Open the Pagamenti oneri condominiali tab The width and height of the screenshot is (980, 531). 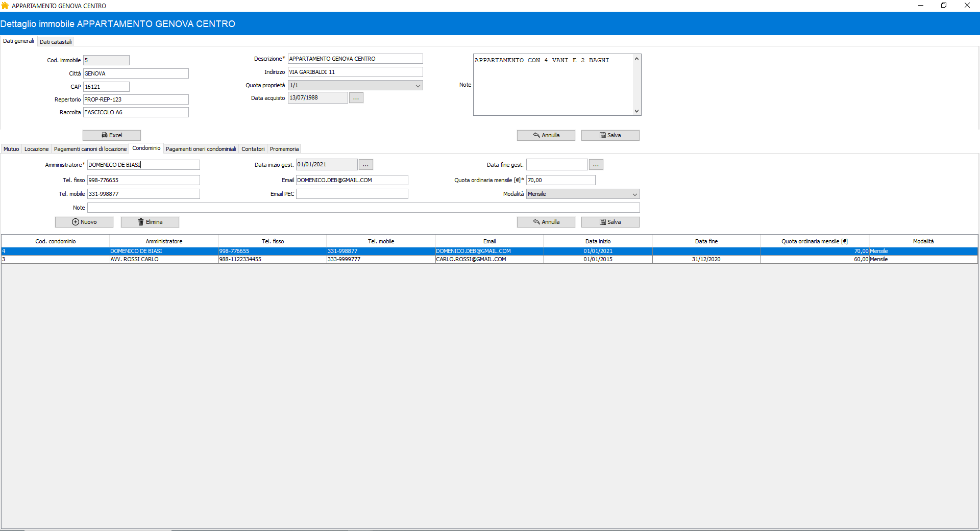pyautogui.click(x=201, y=149)
